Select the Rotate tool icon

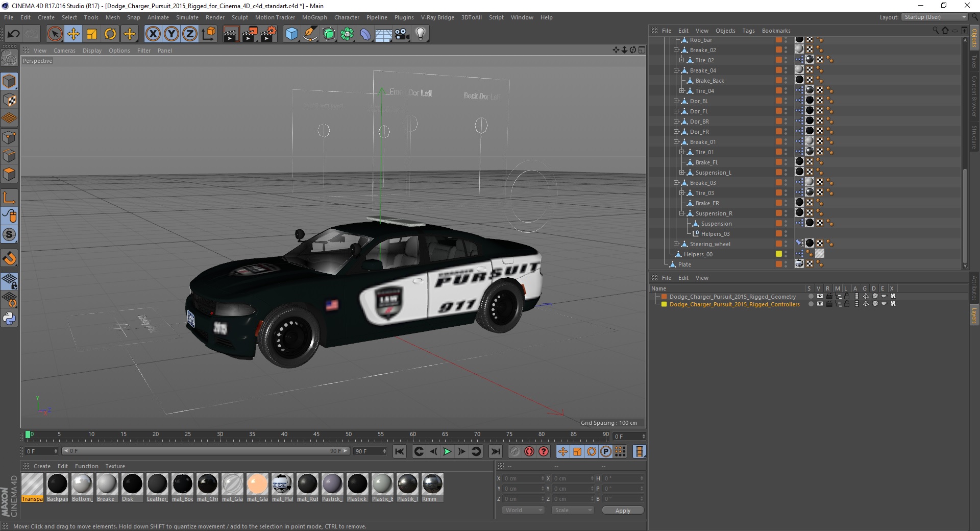[x=110, y=34]
